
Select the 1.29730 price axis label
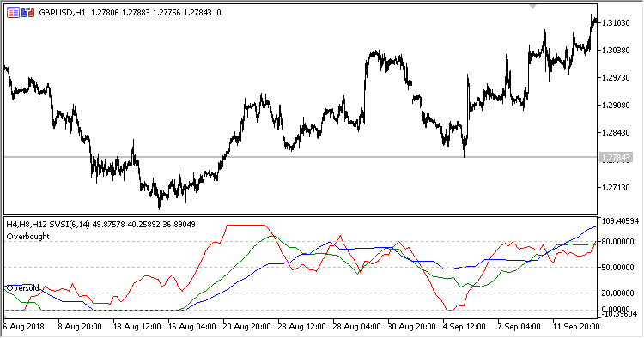616,78
